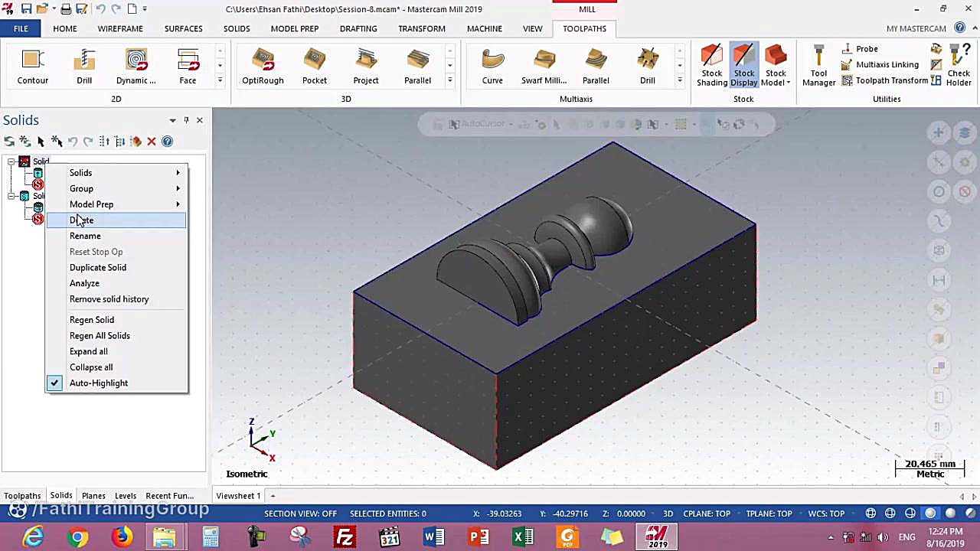This screenshot has width=980, height=551.
Task: Choose the 2D Drill toolpath
Action: [x=84, y=67]
